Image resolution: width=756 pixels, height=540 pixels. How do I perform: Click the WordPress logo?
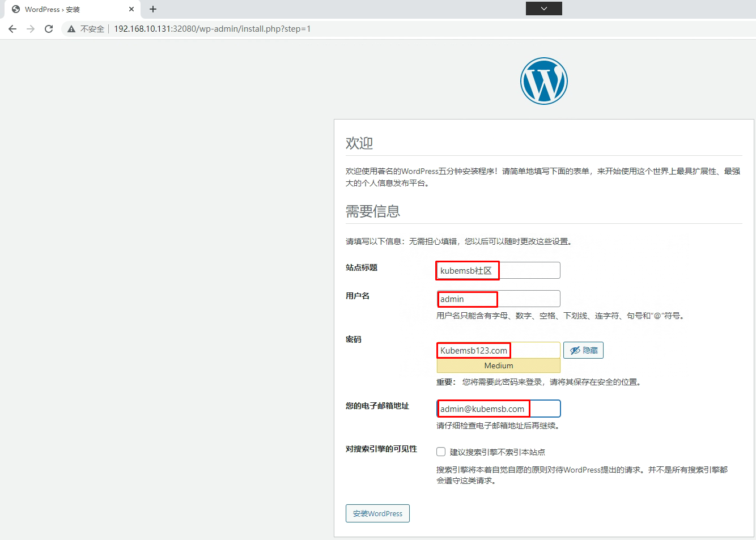[544, 81]
